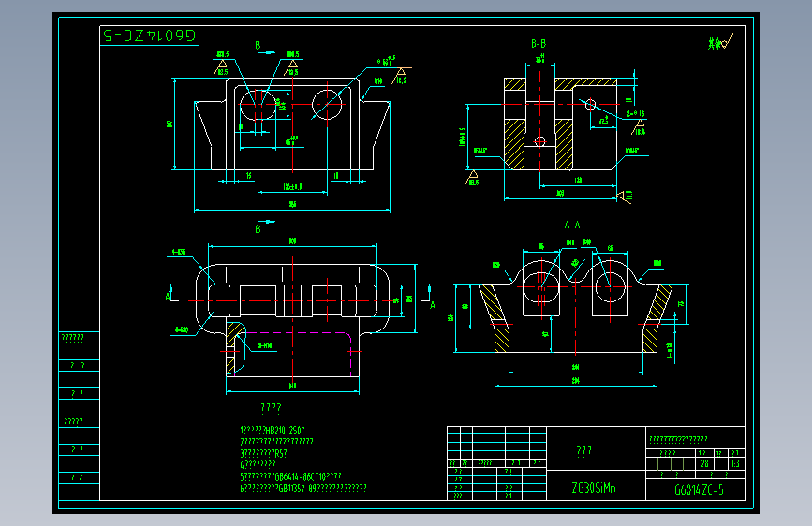Screen dimensions: 812x526
Task: Click the lower B cutting-plane letter below front view
Action: 258,228
